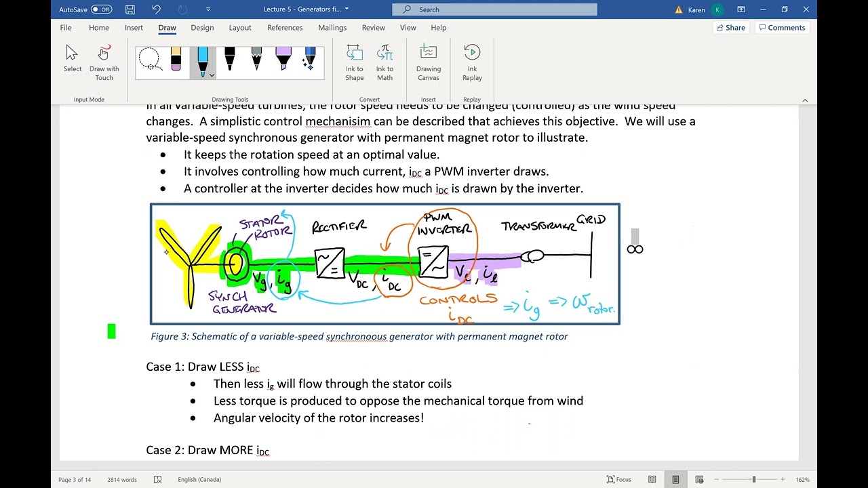The height and width of the screenshot is (488, 868).
Task: Open Customize Quick Access Toolbar dropdown
Action: (208, 9)
